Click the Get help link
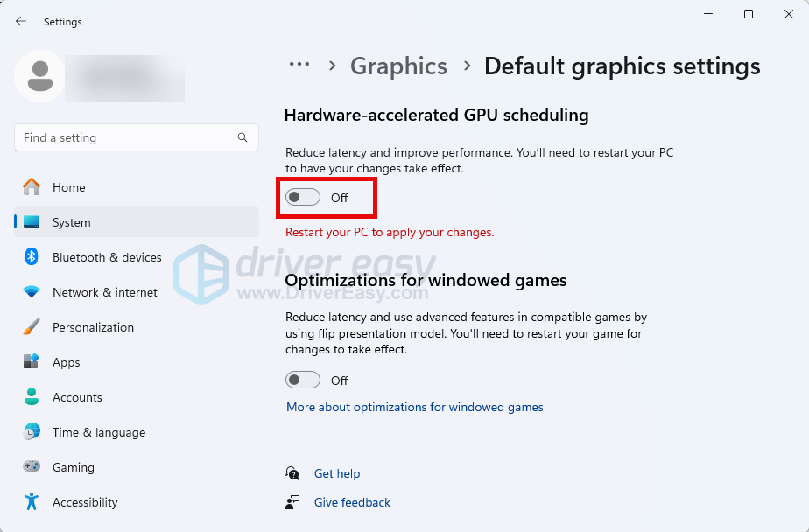Viewport: 809px width, 532px height. [x=336, y=473]
